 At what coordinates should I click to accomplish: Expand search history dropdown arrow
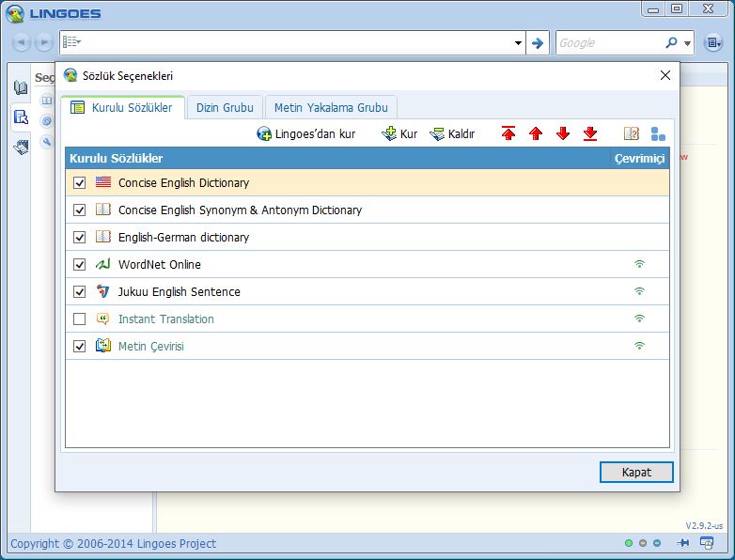click(x=518, y=43)
